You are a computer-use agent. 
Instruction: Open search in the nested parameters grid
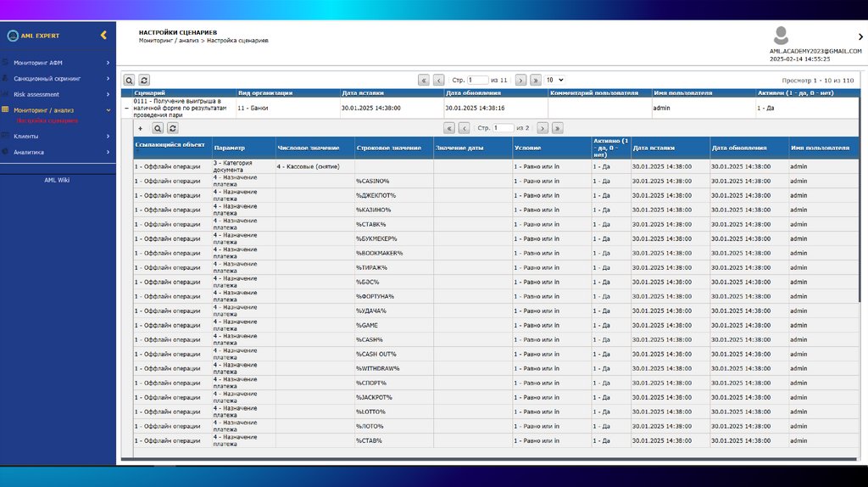click(x=158, y=128)
